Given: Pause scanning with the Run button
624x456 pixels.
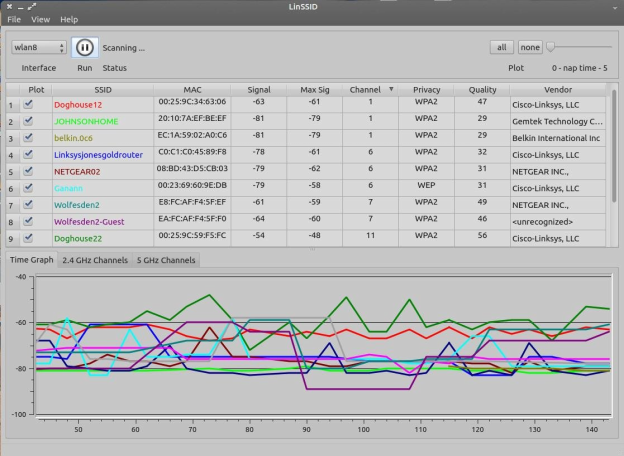Looking at the screenshot, I should (85, 47).
